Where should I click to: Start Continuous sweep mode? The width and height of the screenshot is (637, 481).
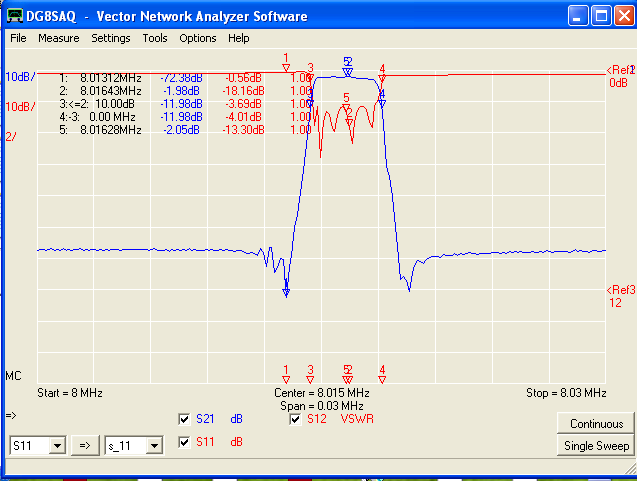(x=596, y=424)
